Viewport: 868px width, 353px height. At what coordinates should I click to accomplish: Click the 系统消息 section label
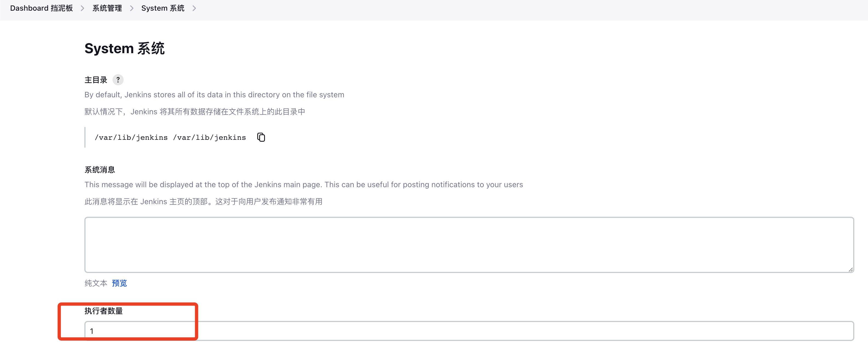coord(100,170)
